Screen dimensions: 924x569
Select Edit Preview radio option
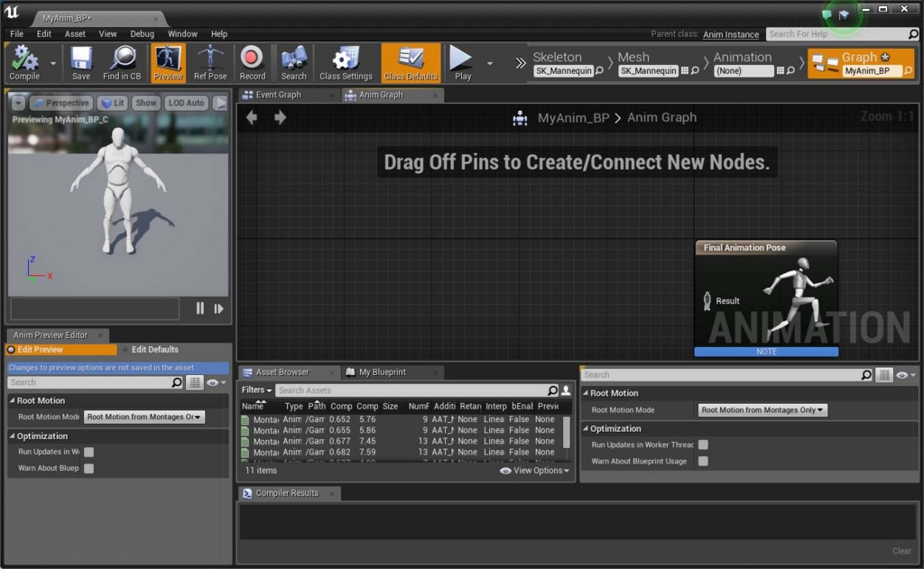coord(61,350)
